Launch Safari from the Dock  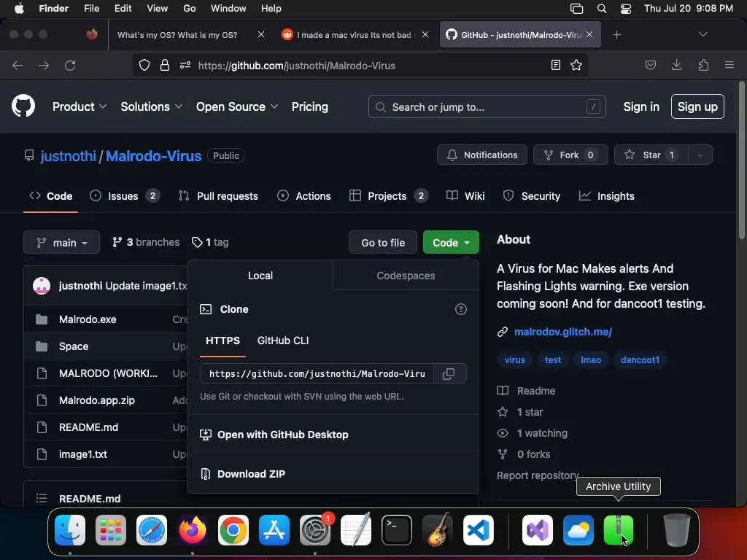[x=152, y=530]
